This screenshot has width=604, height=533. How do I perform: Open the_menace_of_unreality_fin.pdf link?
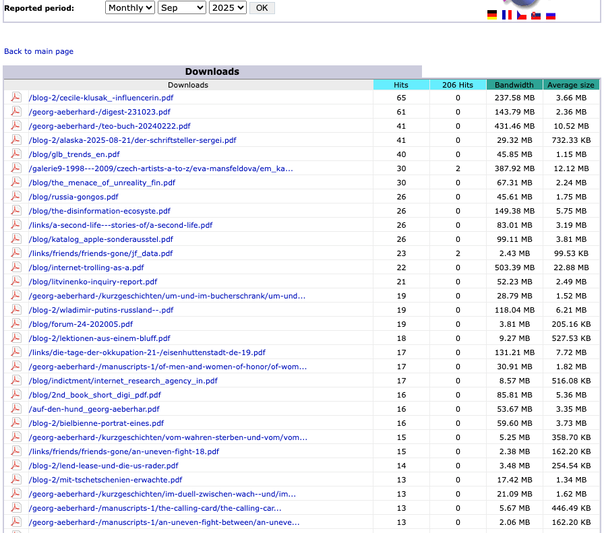(x=95, y=183)
